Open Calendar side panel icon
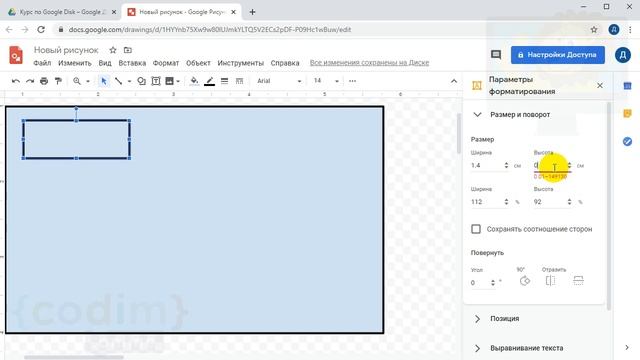Screen dimensions: 640x360 pyautogui.click(x=627, y=86)
